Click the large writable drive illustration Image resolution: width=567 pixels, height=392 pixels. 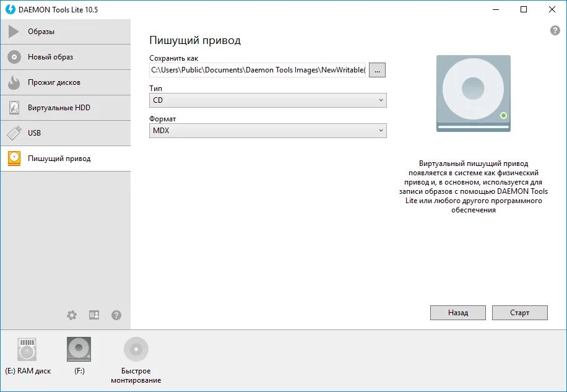(x=474, y=94)
